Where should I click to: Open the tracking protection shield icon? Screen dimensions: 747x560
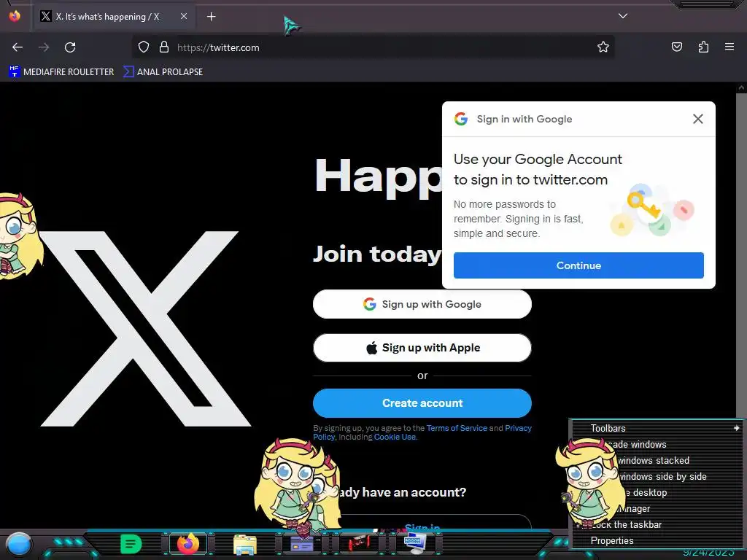click(144, 47)
